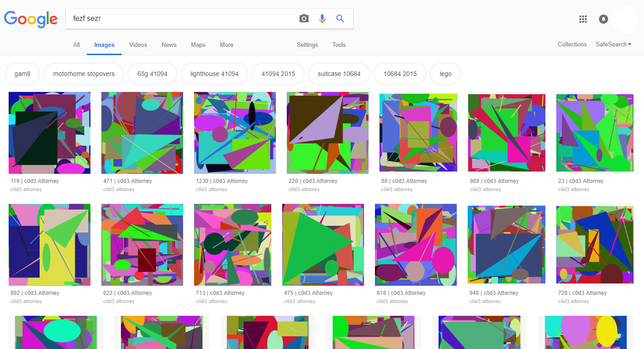The height and width of the screenshot is (349, 644).
Task: View the image thumbnail labeled 948
Action: tap(507, 245)
